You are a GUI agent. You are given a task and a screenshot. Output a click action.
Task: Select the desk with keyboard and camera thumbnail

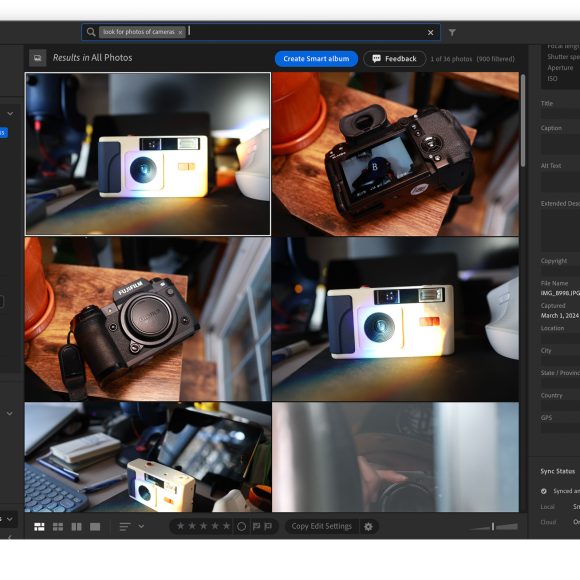point(148,457)
